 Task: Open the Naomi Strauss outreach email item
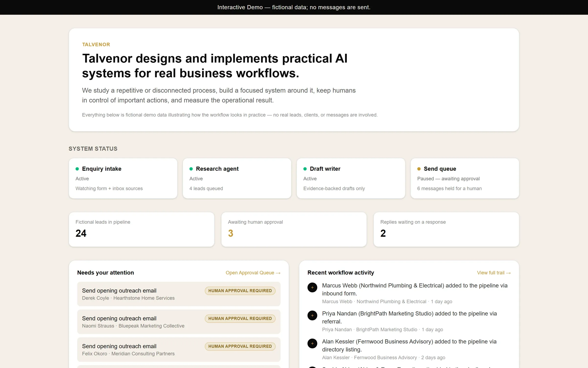tap(179, 322)
